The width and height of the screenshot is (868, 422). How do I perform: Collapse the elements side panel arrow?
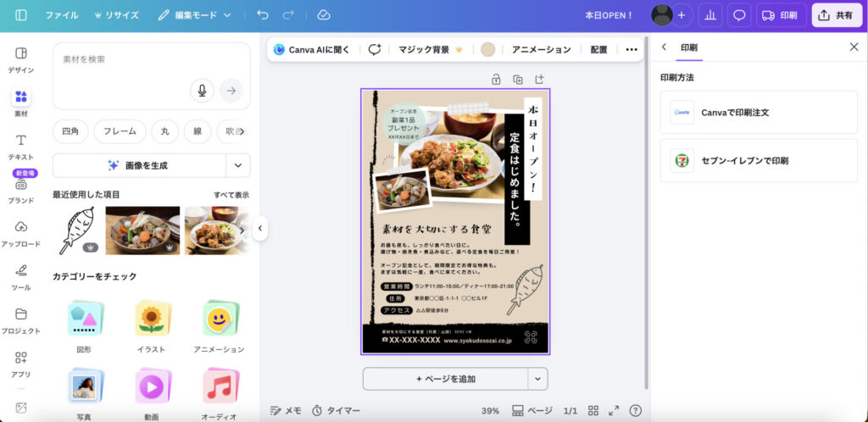point(260,228)
